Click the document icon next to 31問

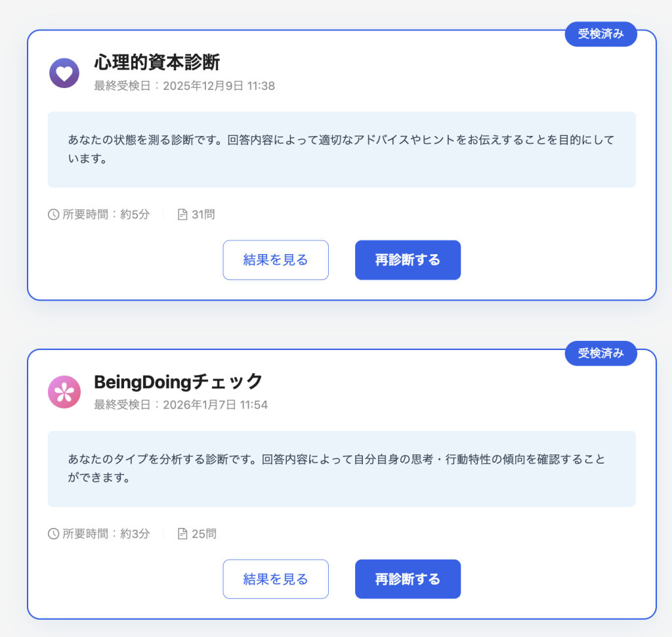182,215
